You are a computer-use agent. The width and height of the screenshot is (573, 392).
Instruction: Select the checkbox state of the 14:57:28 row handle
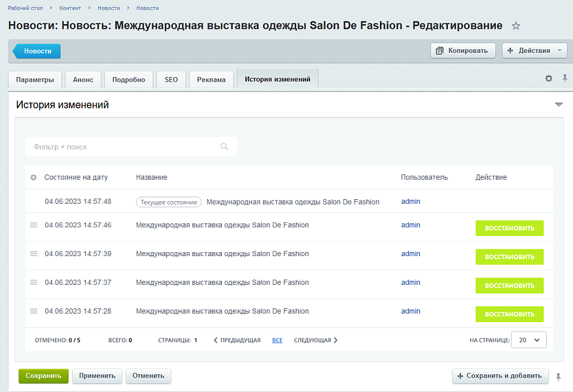[x=33, y=311]
